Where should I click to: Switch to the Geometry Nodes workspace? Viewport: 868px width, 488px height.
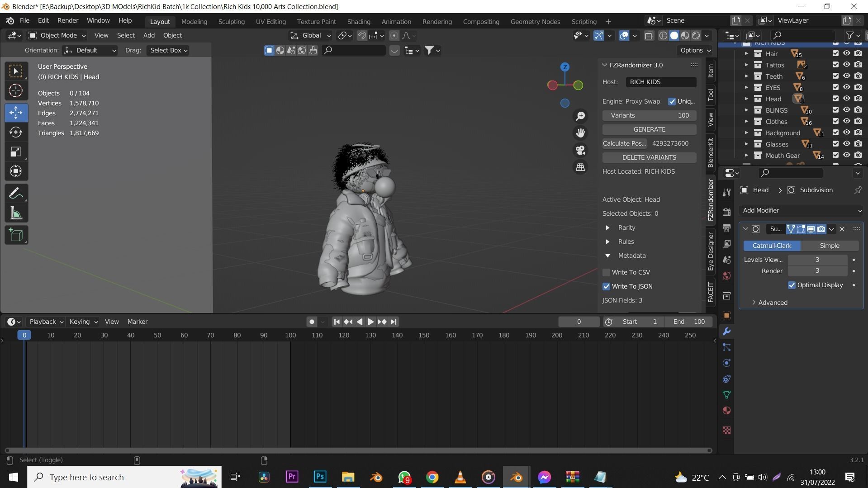(x=535, y=21)
